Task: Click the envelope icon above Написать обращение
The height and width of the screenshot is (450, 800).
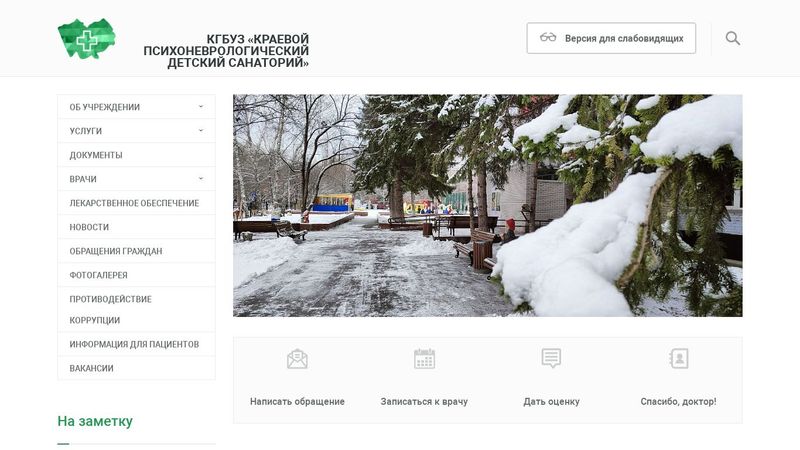Action: pyautogui.click(x=297, y=359)
